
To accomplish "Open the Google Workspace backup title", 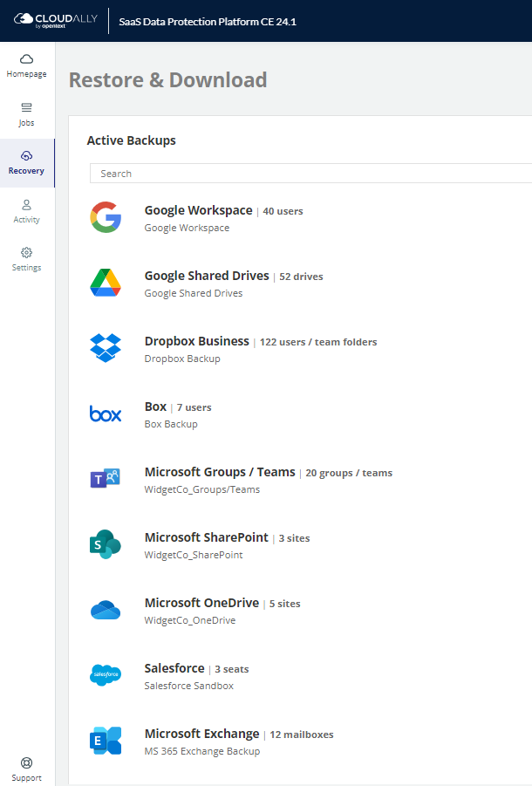I will click(x=198, y=210).
